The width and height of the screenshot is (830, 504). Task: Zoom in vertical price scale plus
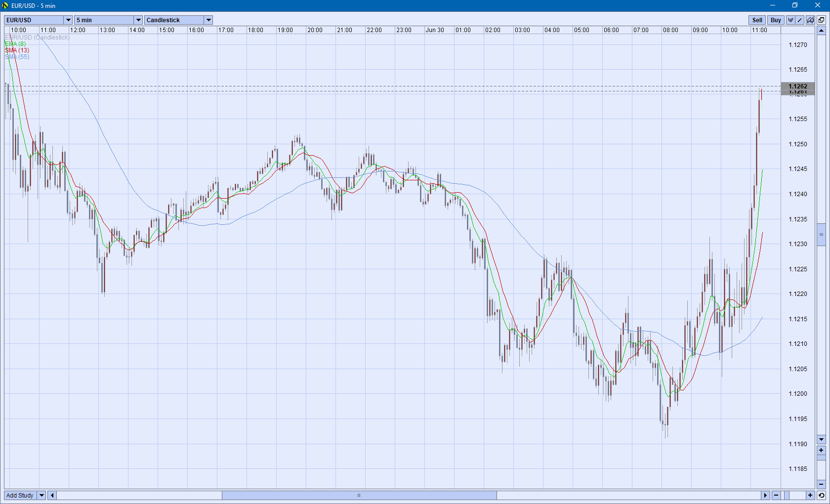(821, 450)
